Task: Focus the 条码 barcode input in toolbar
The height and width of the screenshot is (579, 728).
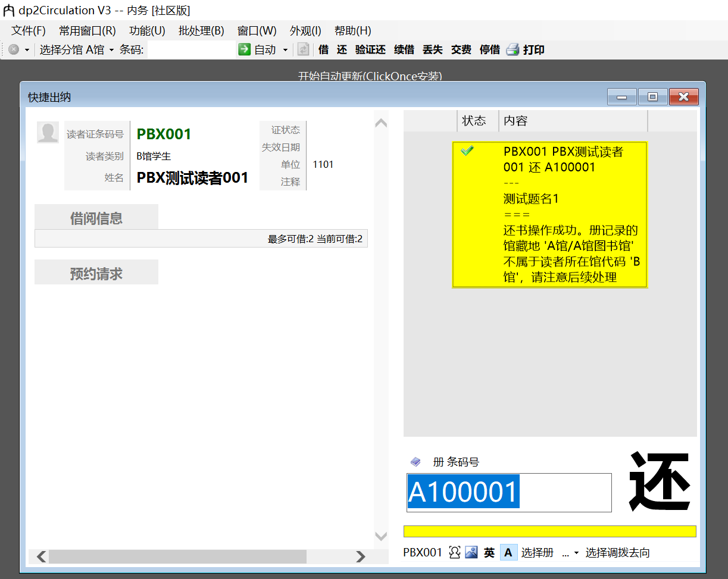Action: 191,50
